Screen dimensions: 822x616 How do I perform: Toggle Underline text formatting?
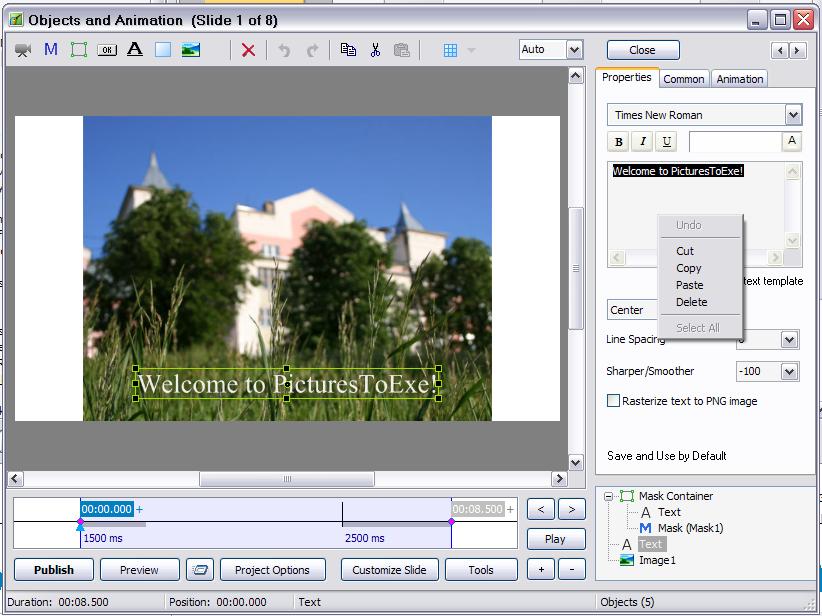(x=666, y=142)
